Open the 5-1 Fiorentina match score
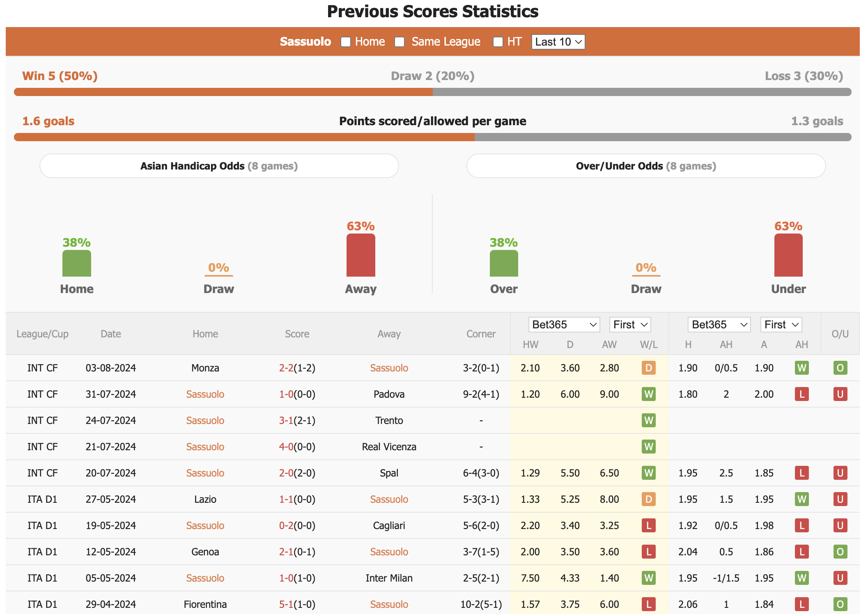Viewport: 868px width, 614px height. click(286, 604)
